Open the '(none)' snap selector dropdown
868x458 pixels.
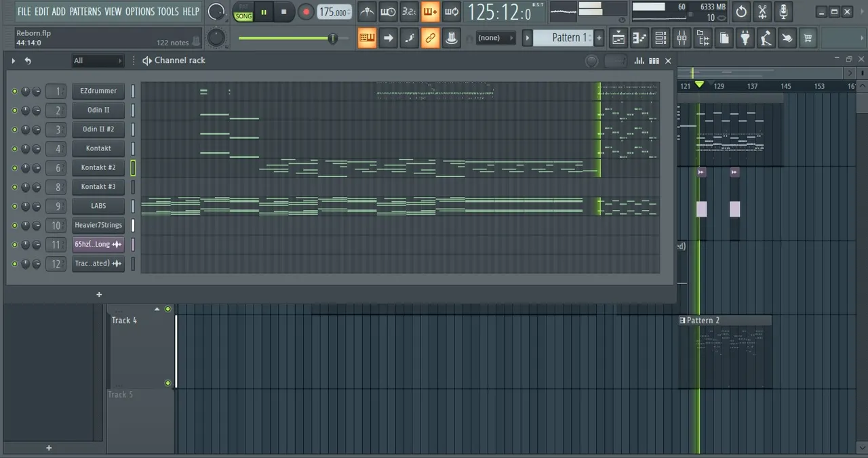[x=496, y=38]
